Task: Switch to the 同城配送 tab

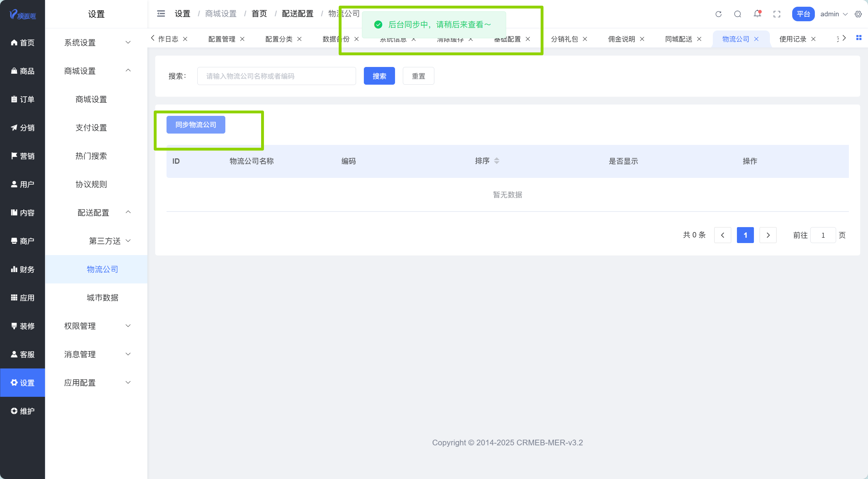Action: [678, 39]
